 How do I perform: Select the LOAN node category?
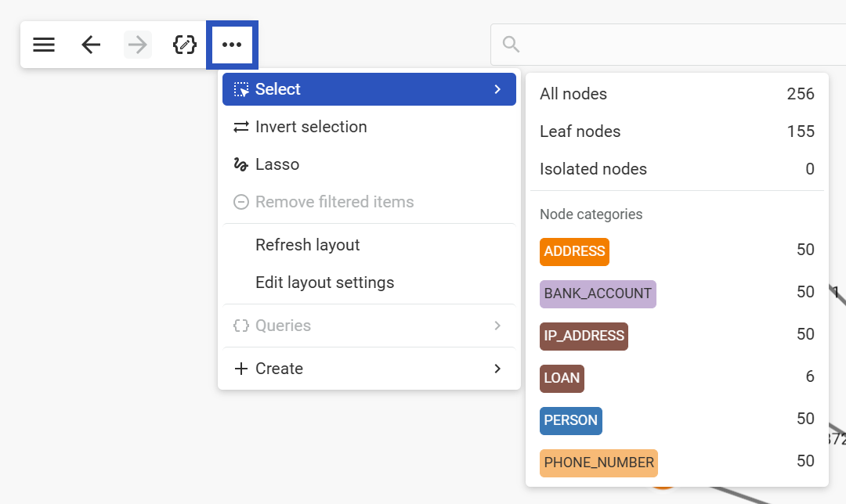click(x=562, y=378)
